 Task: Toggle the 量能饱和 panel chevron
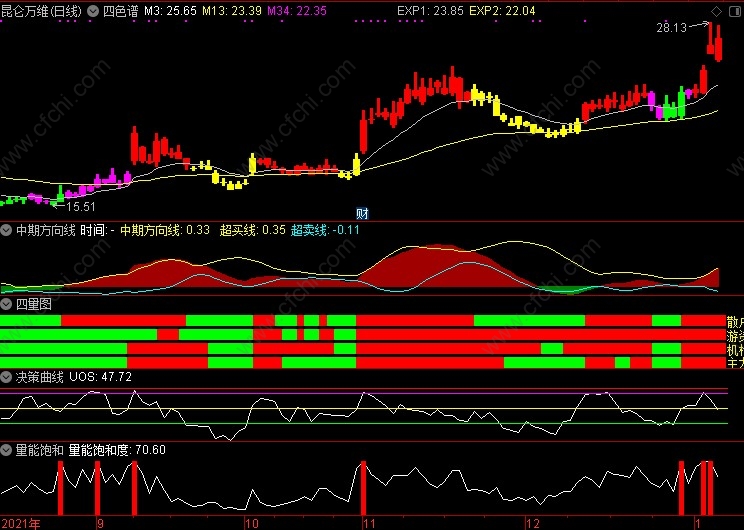coord(7,450)
